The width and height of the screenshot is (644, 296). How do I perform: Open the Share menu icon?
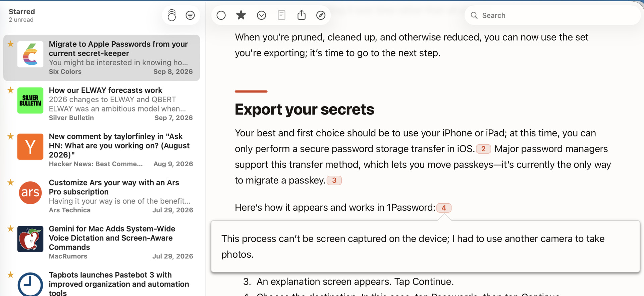click(302, 15)
